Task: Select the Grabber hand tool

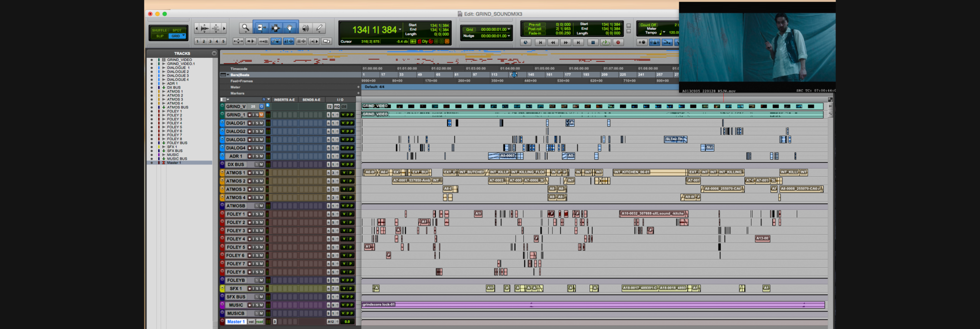Action: tap(290, 28)
